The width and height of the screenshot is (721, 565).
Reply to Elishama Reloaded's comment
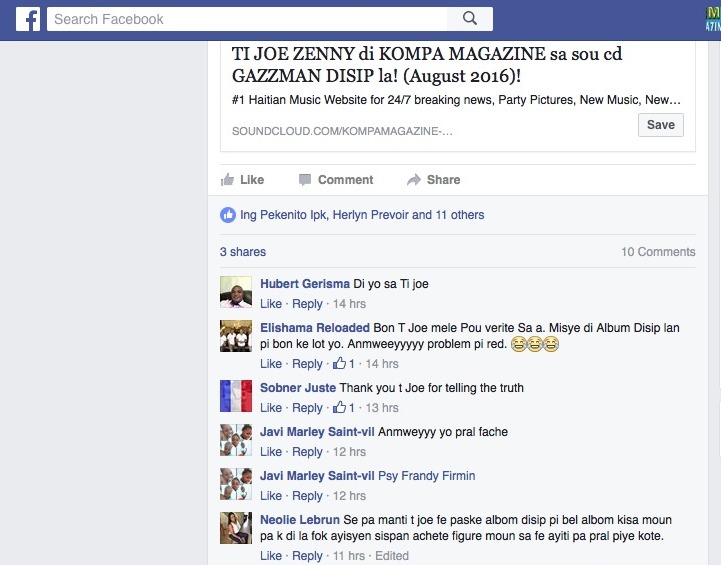(x=307, y=364)
